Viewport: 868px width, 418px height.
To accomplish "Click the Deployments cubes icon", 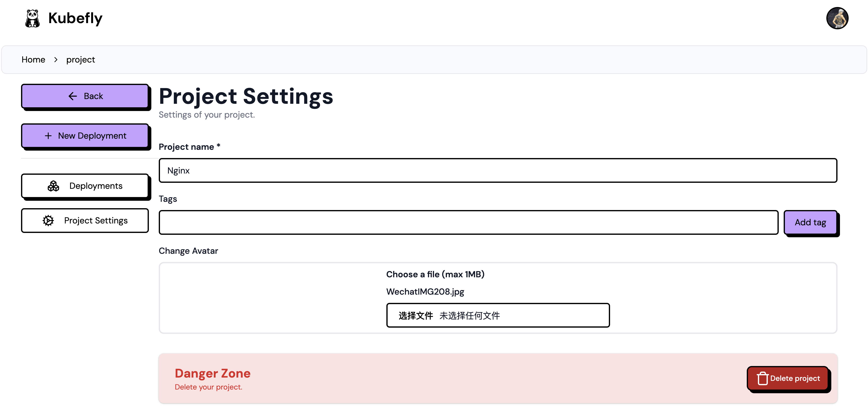I will click(x=53, y=186).
